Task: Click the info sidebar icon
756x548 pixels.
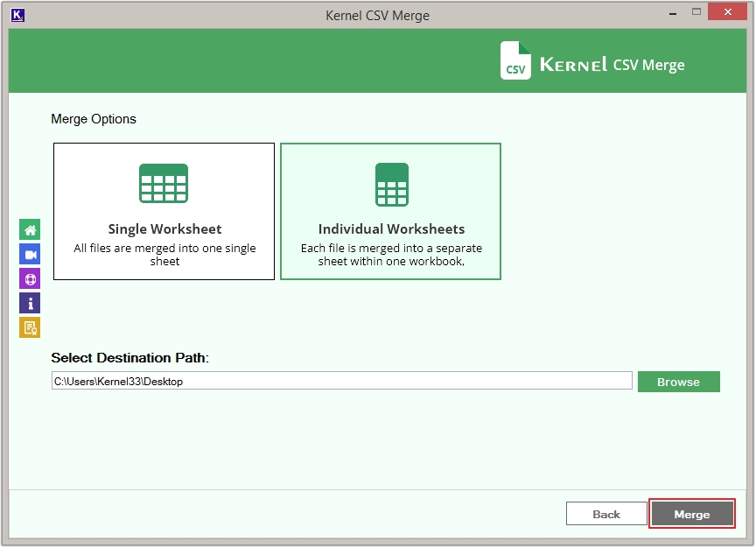Action: tap(30, 304)
